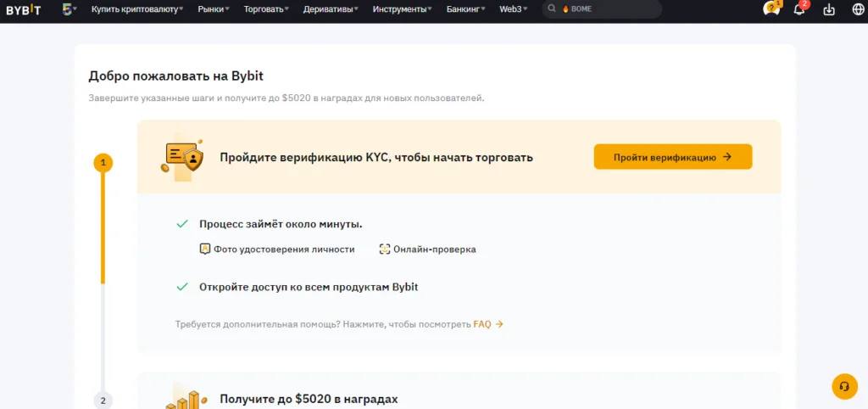
Task: Expand the Рынки menu
Action: coord(213,9)
